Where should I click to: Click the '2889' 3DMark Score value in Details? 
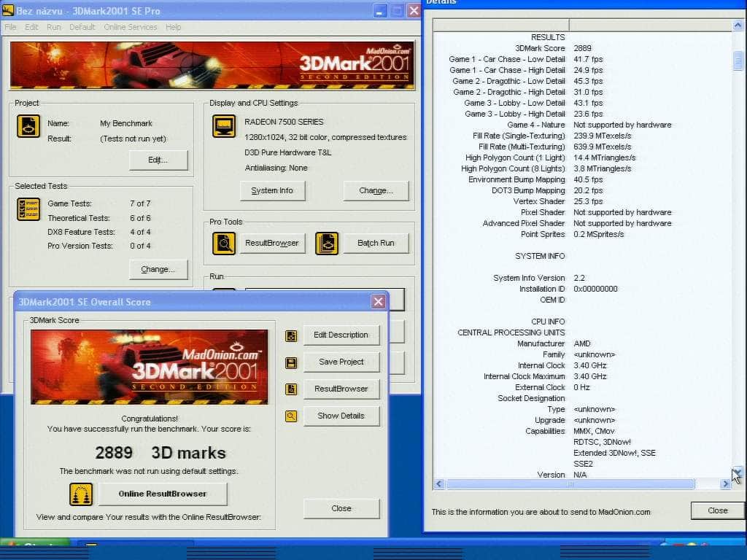pos(582,48)
